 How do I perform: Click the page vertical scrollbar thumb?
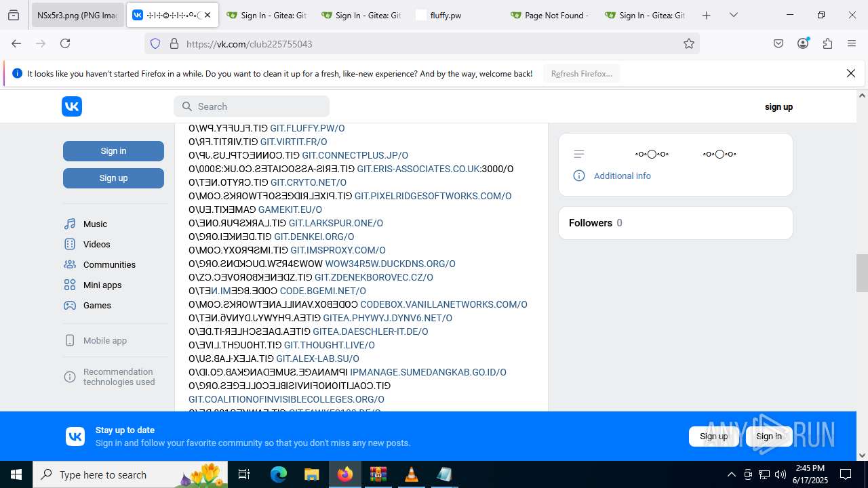pos(862,272)
